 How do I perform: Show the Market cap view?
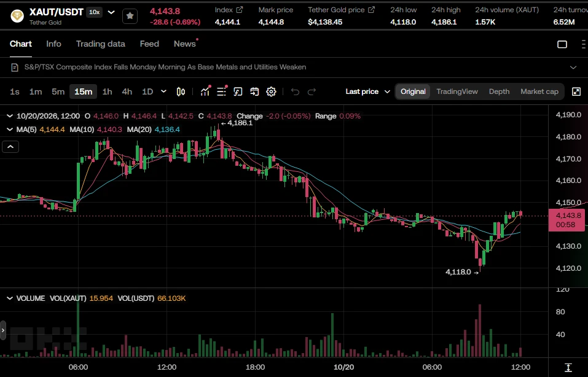[x=539, y=91]
